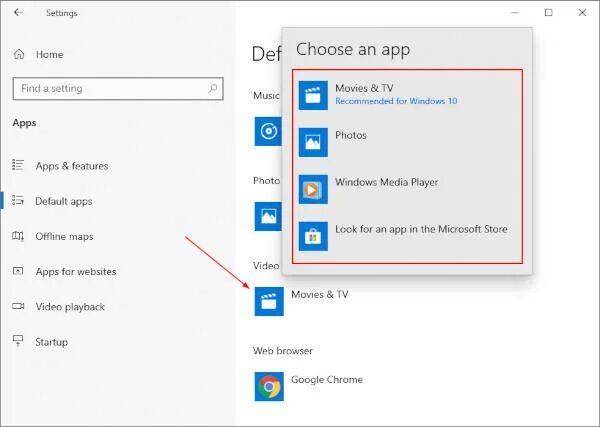Click the Startup sidebar icon
This screenshot has height=427, width=600.
(18, 341)
